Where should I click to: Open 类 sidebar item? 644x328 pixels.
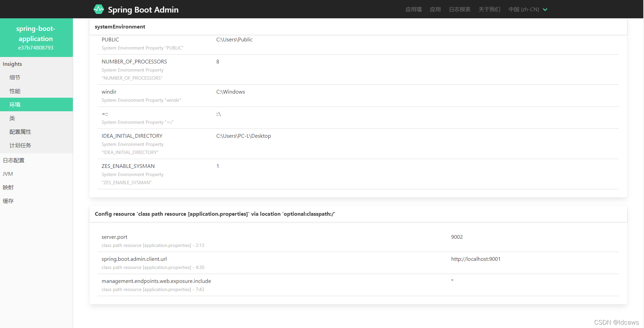(x=36, y=118)
